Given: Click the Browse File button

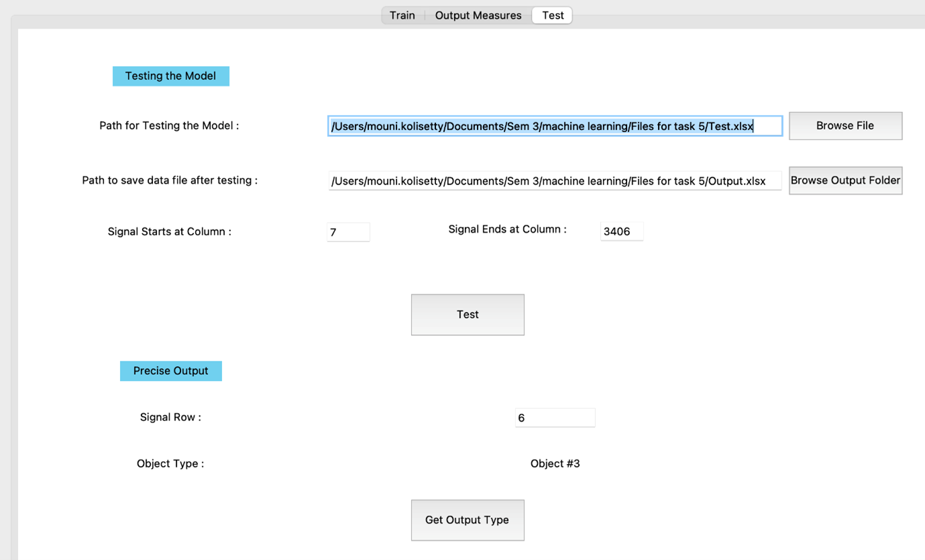Looking at the screenshot, I should (x=845, y=125).
